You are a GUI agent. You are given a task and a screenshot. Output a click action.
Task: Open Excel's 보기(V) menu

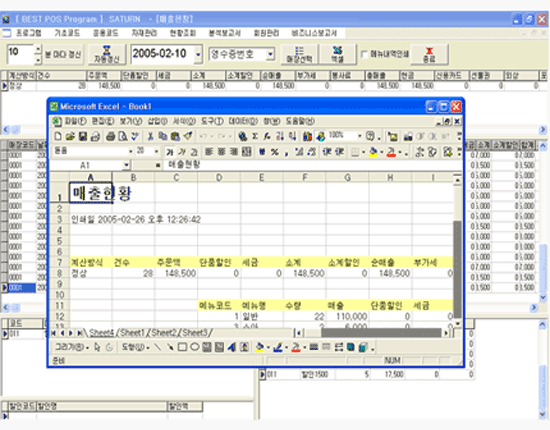(130, 121)
